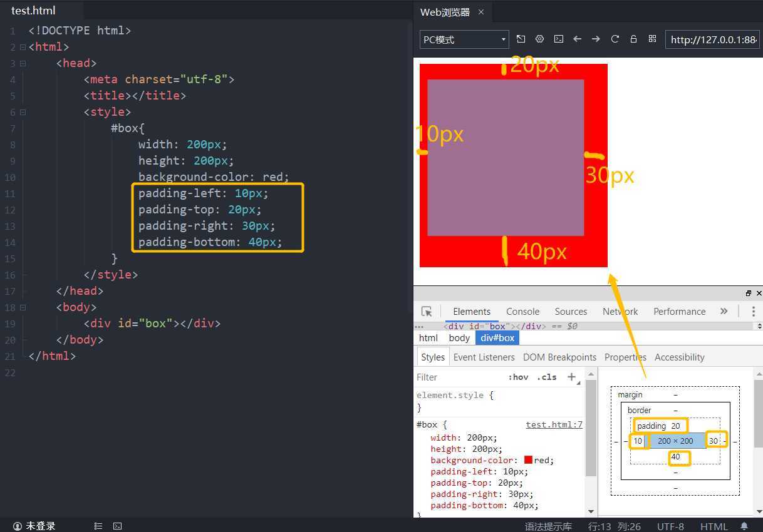Viewport: 763px width, 532px height.
Task: Click the html breadcrumb
Action: tap(428, 338)
